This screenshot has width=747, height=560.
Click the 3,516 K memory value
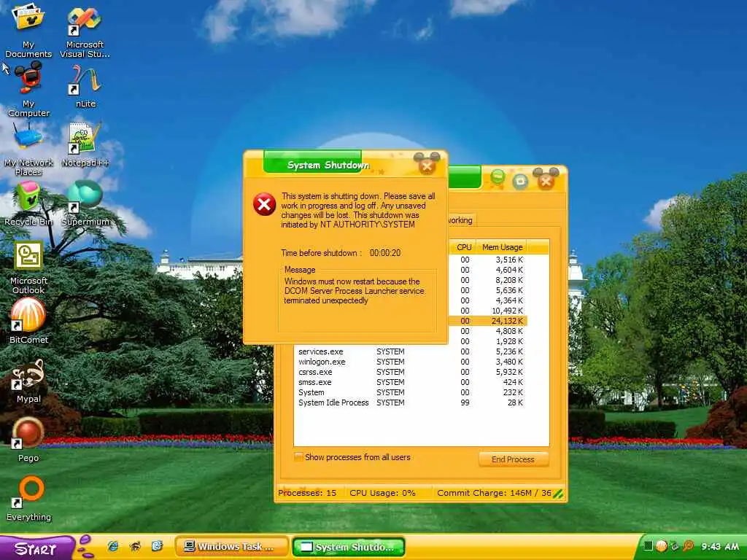[508, 260]
